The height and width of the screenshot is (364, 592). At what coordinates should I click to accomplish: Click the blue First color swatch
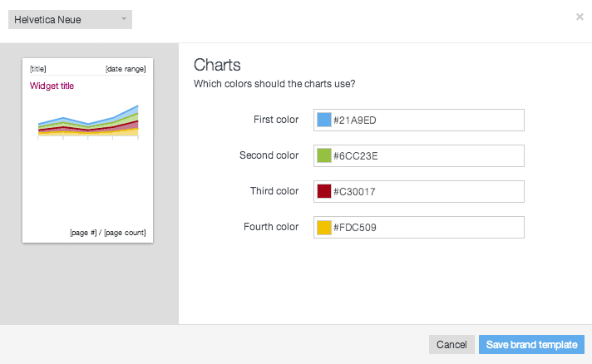pos(324,120)
